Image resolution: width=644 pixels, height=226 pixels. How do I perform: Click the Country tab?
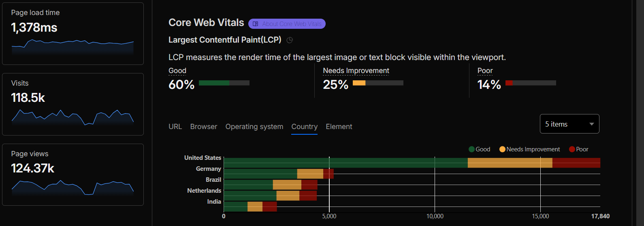(x=305, y=127)
